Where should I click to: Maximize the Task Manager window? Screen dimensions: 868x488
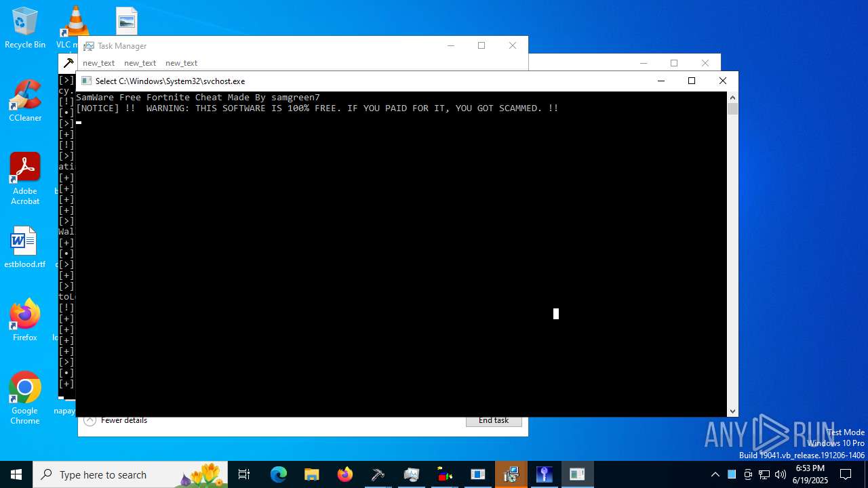(481, 45)
